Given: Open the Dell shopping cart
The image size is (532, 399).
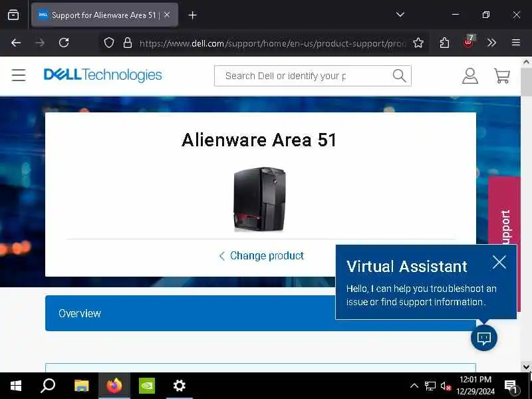Looking at the screenshot, I should coord(502,76).
